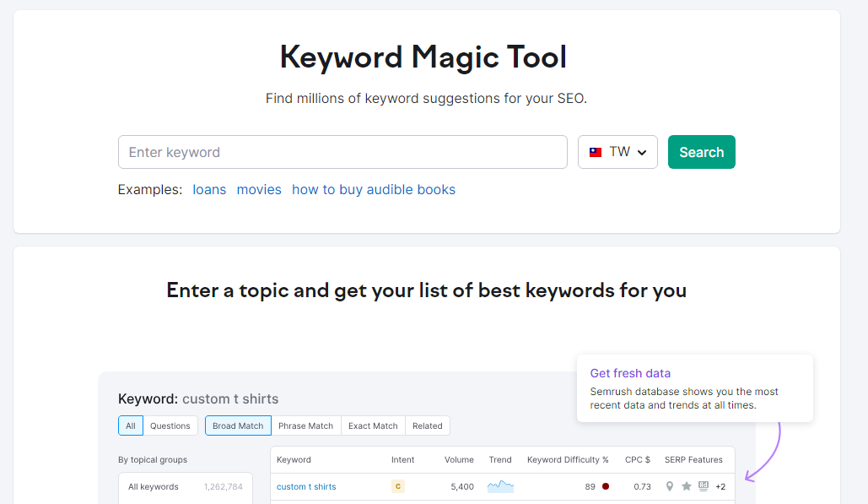868x504 pixels.
Task: Open the Exact Match tab
Action: pos(373,425)
